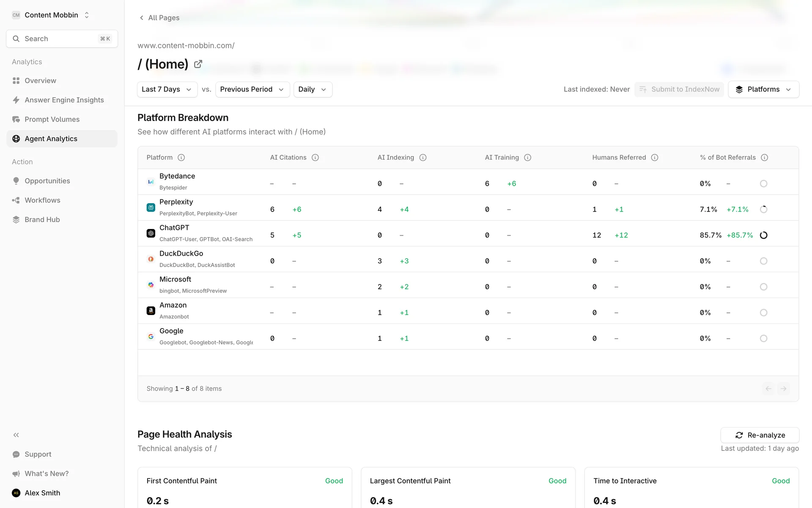Click ChatGPT row referral share circle

tap(763, 235)
